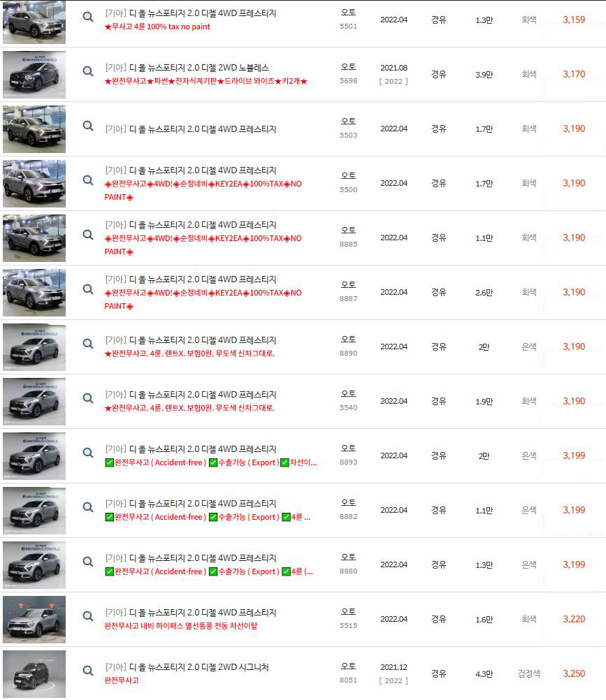Open photo of the 3,220 priced car

click(34, 619)
